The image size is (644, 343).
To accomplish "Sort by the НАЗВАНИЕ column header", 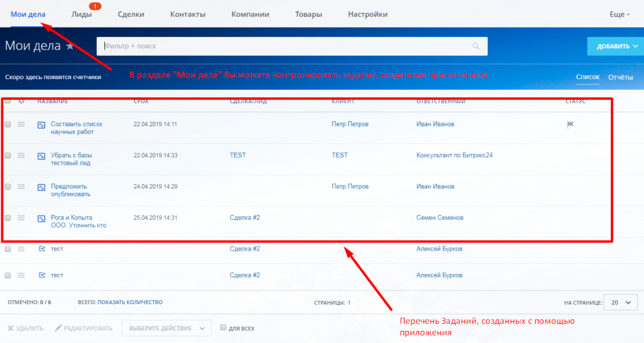I will point(53,101).
